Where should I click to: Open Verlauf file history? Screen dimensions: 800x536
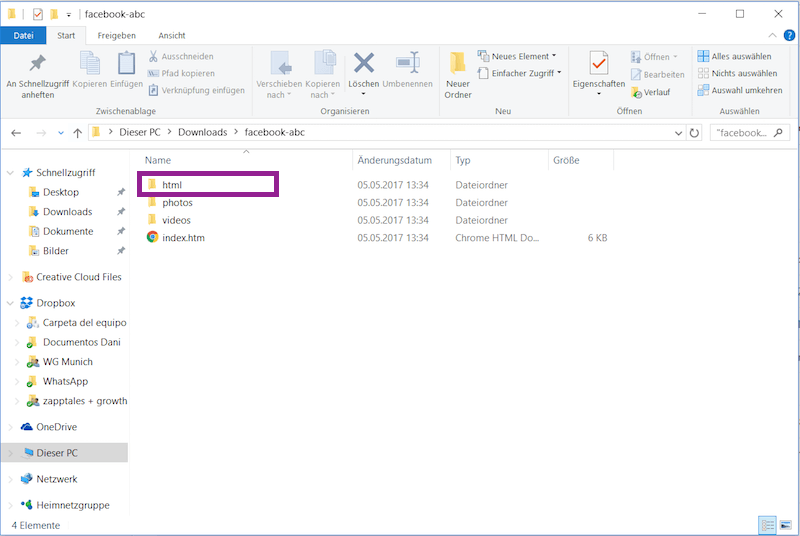tap(651, 92)
